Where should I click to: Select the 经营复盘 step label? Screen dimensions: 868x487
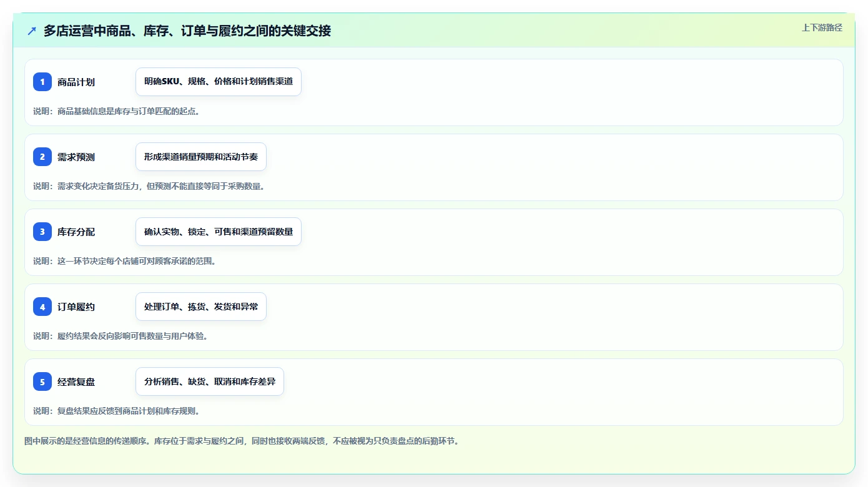(x=76, y=381)
